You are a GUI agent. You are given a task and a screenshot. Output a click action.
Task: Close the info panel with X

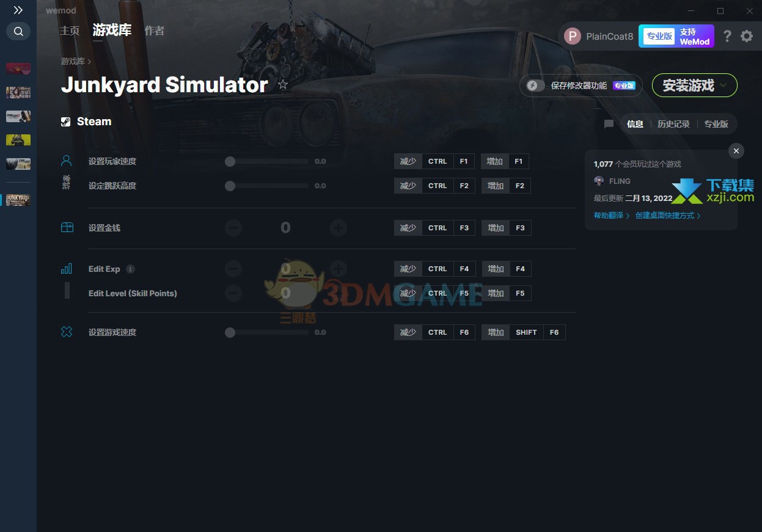click(736, 151)
